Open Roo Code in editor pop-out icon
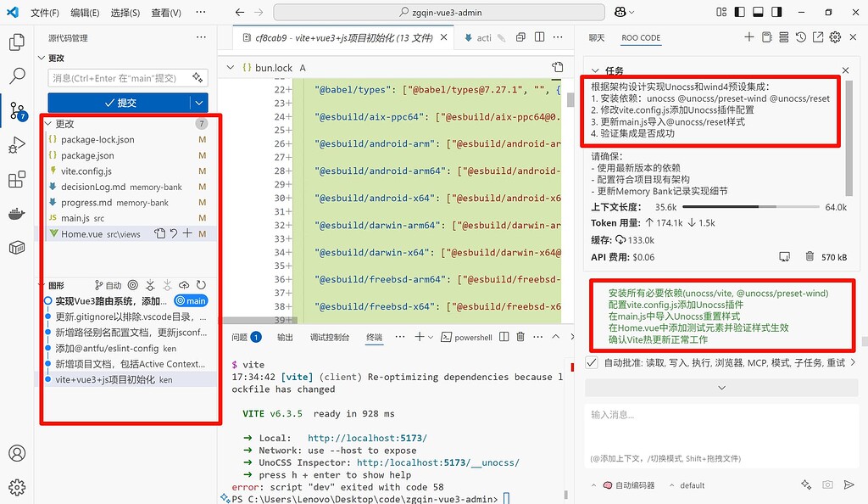Image resolution: width=868 pixels, height=504 pixels. pyautogui.click(x=818, y=37)
